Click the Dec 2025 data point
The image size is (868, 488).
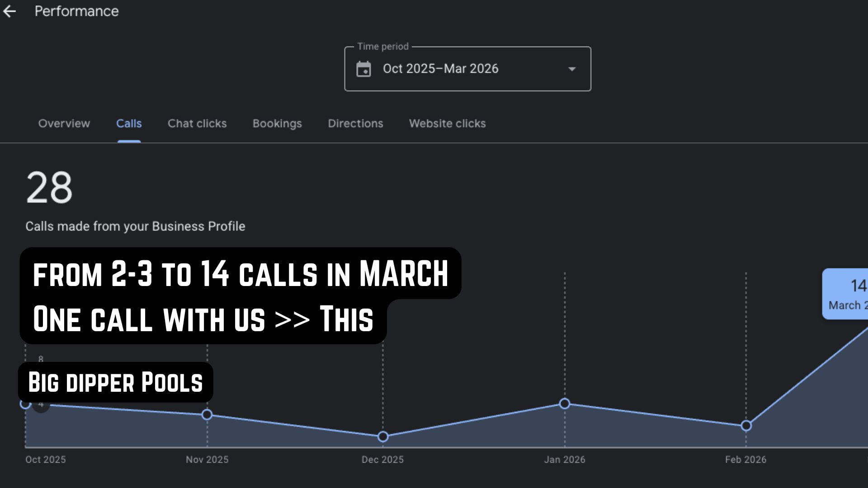pos(383,436)
